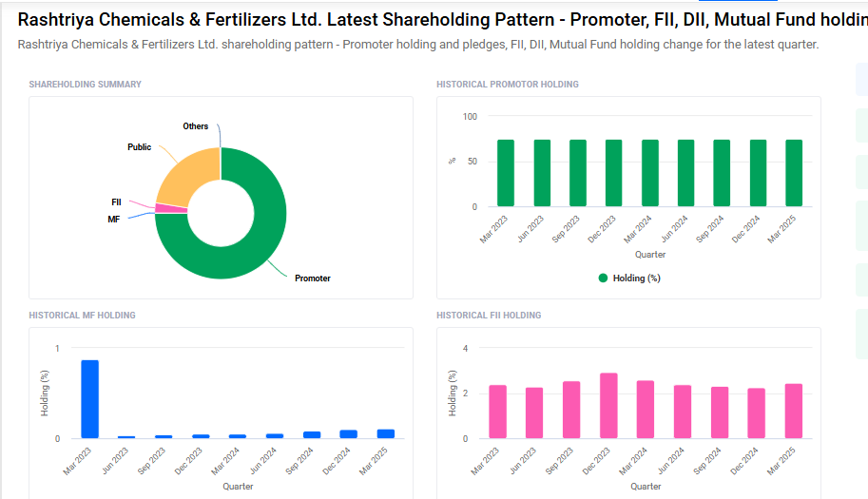Click Jun 2023 bar in promoter holding chart
Screen dimensions: 868x499
pos(542,173)
